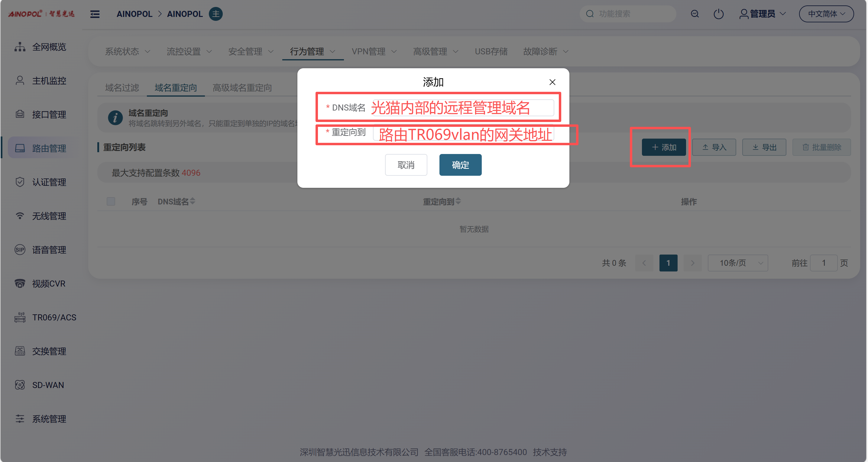Open the VPN管理 menu
Image resolution: width=868 pixels, height=462 pixels.
374,52
